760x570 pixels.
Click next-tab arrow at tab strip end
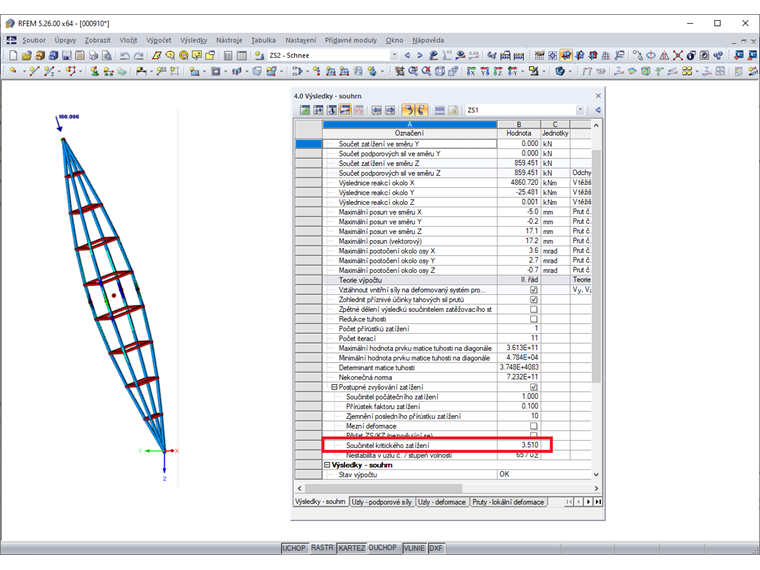588,502
